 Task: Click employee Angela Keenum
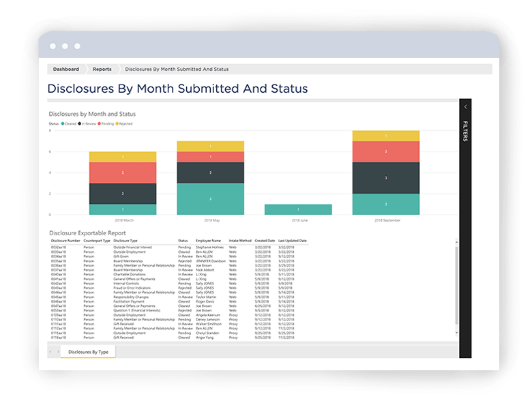(x=207, y=315)
